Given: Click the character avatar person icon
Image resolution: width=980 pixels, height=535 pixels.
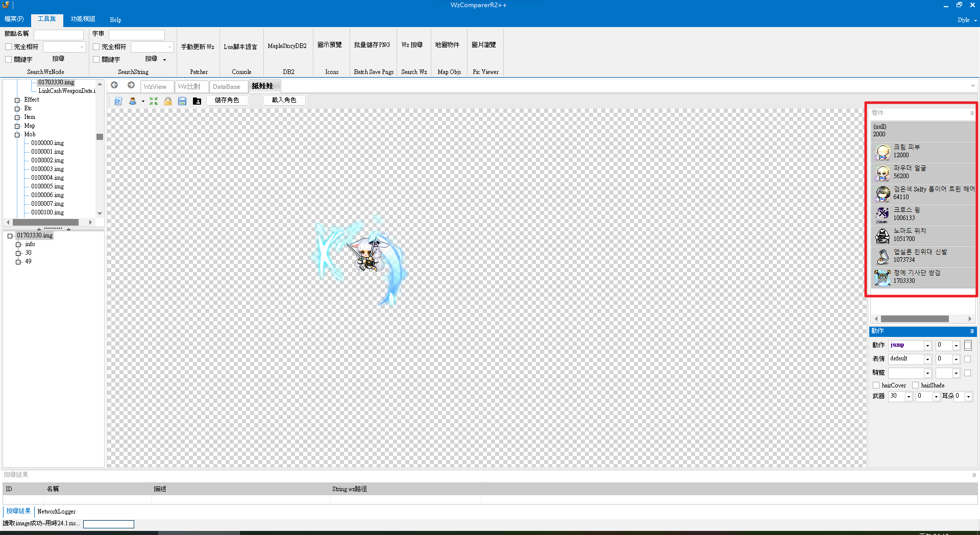Looking at the screenshot, I should tap(133, 101).
